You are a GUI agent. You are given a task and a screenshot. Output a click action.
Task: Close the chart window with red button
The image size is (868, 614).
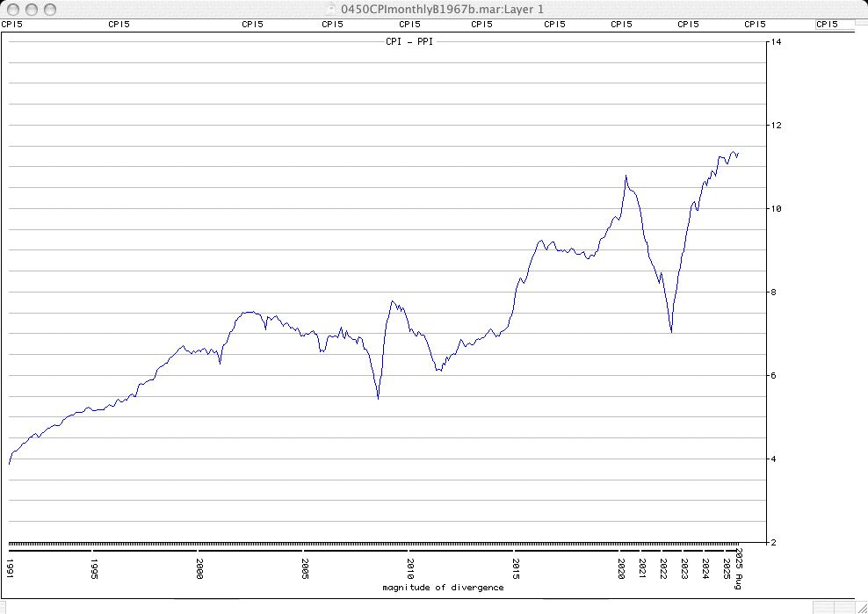15,9
